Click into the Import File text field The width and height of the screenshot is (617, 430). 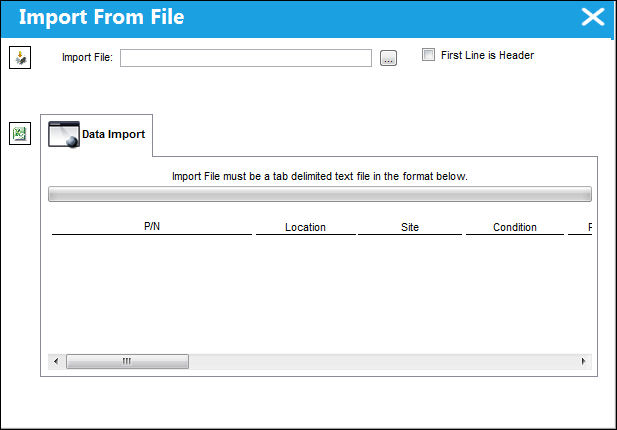click(x=246, y=58)
